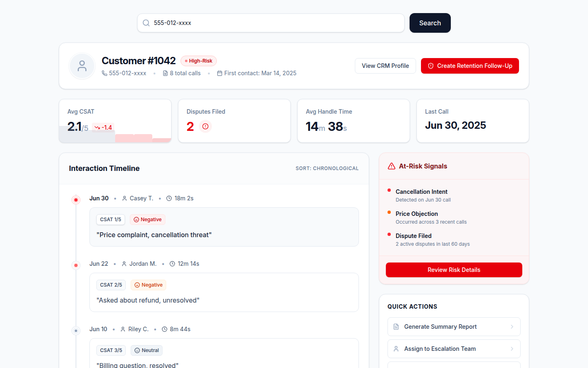The width and height of the screenshot is (588, 368).
Task: Click the person icon next to Casey T.
Action: pos(125,198)
